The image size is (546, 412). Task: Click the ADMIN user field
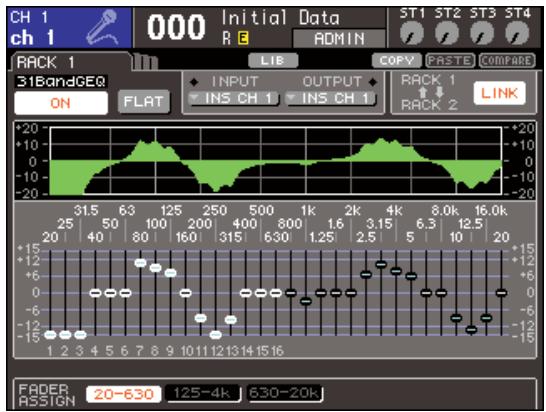pyautogui.click(x=339, y=39)
